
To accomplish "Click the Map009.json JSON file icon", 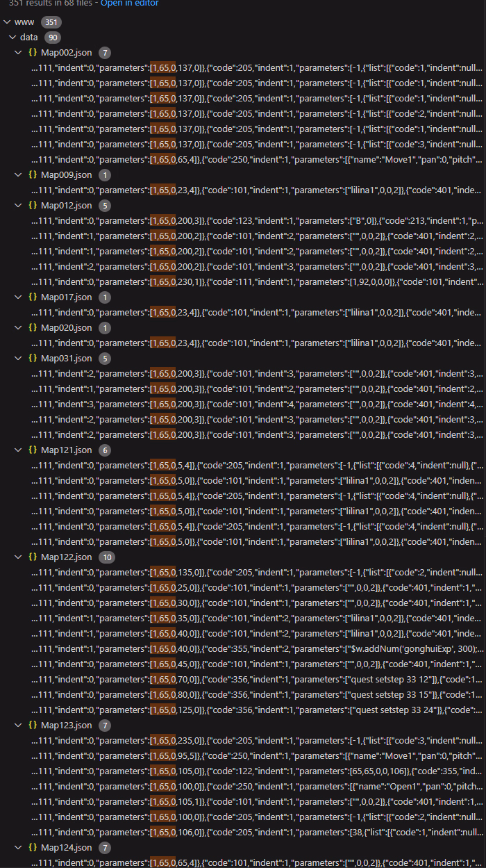I will (33, 175).
